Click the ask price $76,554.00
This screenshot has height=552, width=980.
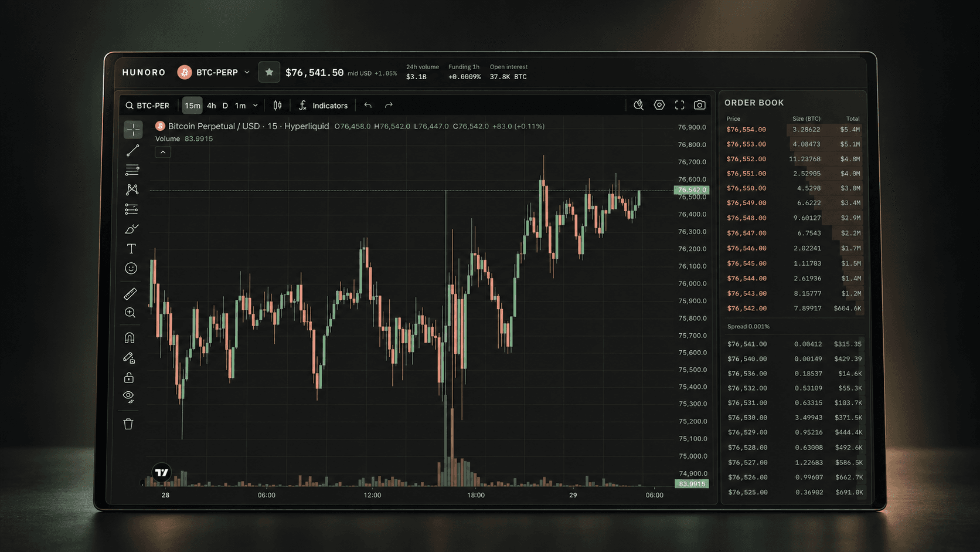pos(746,130)
